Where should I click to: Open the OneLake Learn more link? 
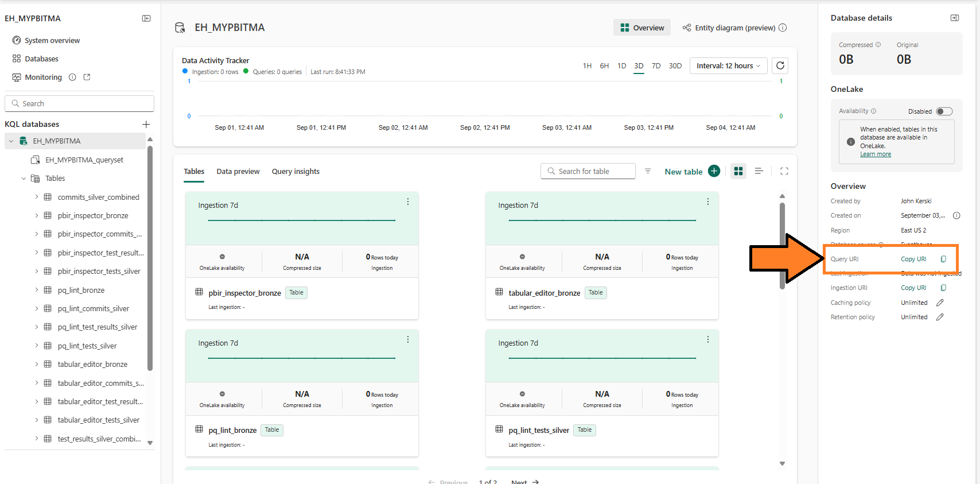(875, 154)
